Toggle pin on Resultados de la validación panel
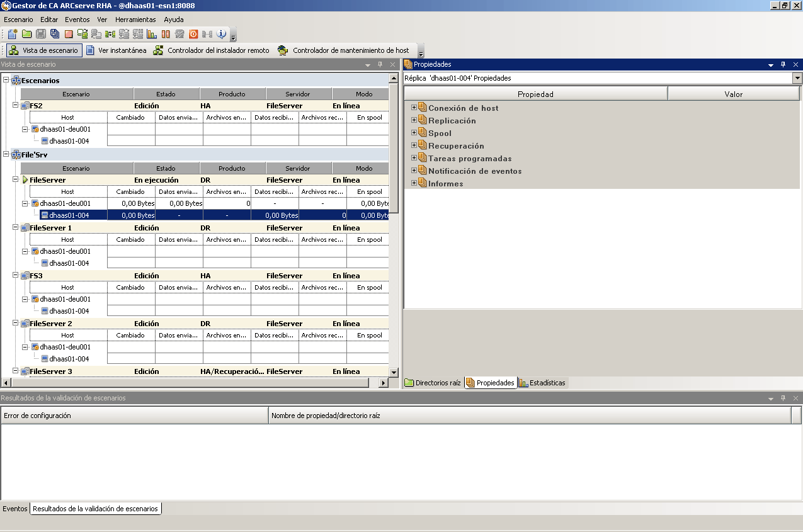The image size is (803, 532). 783,398
